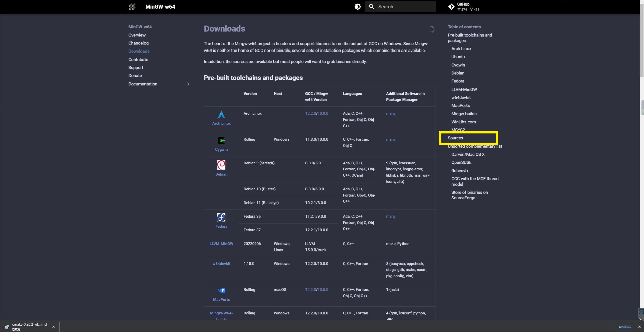Click the Debian text link under logo
The height and width of the screenshot is (332, 644).
[x=221, y=174]
